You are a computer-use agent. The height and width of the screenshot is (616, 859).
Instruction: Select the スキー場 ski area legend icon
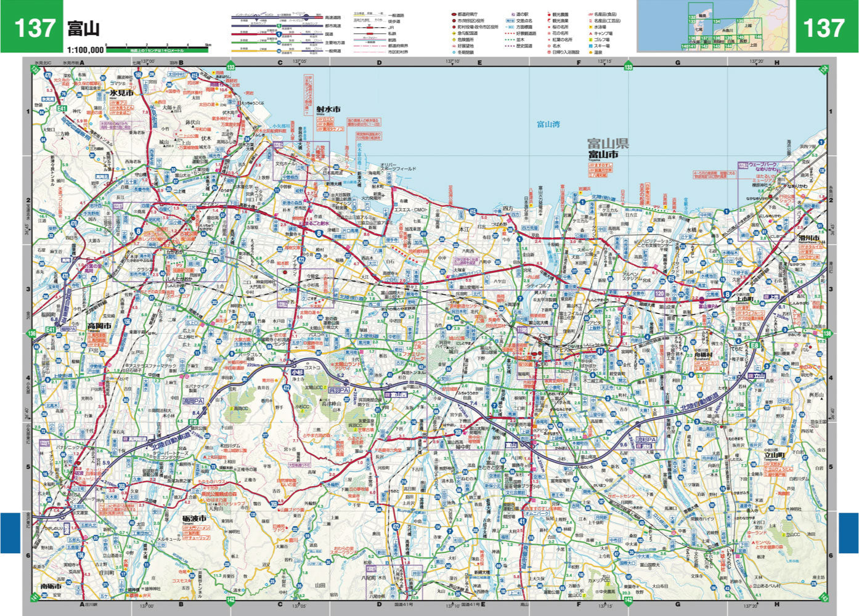click(x=591, y=46)
